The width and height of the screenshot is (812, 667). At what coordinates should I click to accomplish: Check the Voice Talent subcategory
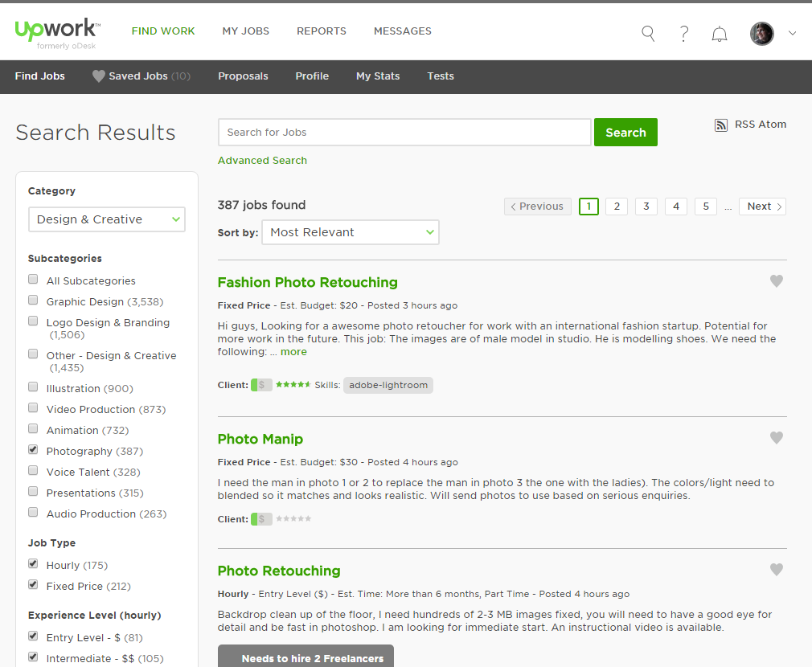point(33,470)
